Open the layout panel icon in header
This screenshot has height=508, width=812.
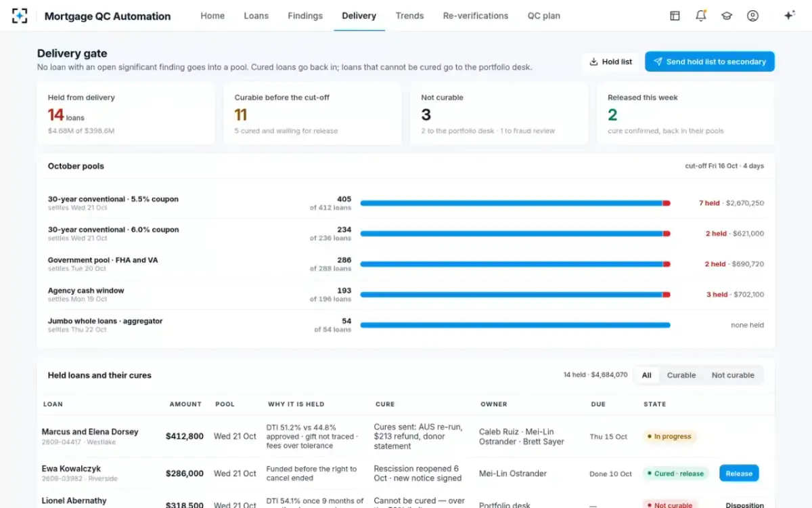tap(675, 16)
